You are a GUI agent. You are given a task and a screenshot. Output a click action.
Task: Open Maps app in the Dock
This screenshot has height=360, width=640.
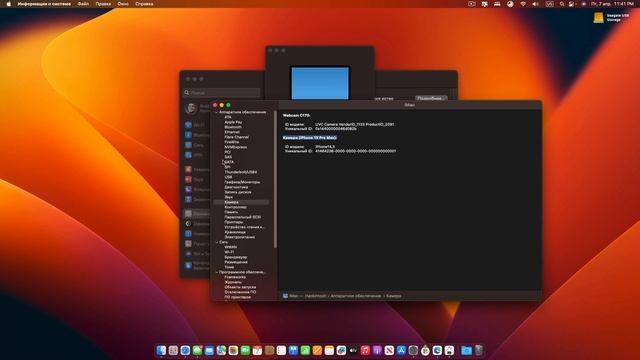221,350
